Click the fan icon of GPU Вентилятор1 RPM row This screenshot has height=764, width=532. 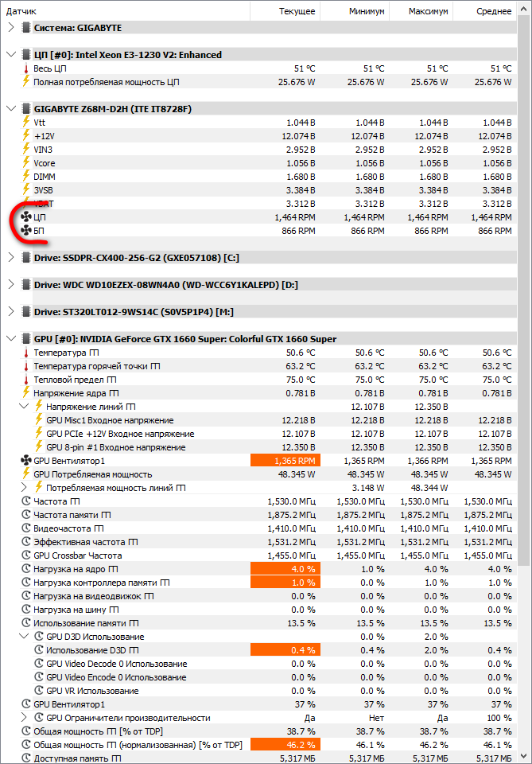26,461
